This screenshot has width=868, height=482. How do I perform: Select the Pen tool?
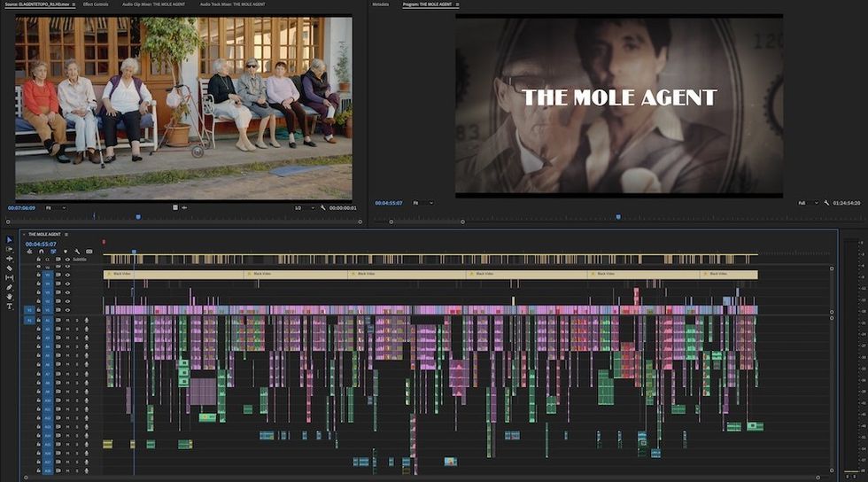(10, 288)
